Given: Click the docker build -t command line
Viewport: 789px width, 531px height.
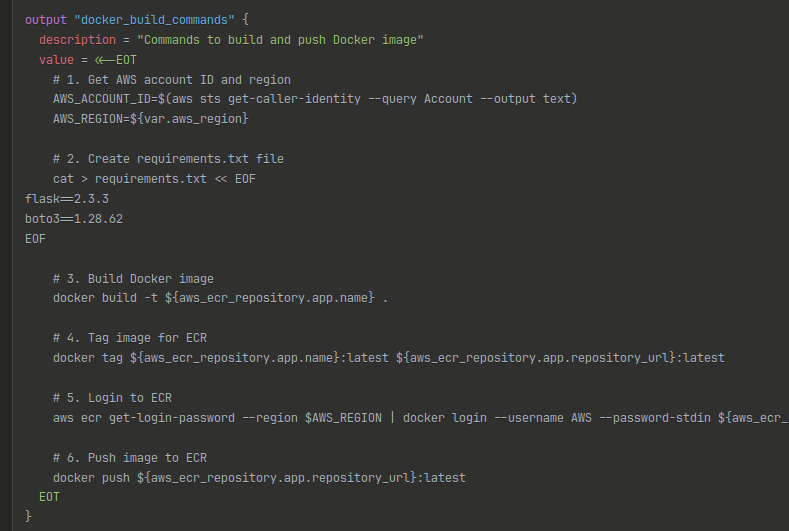Looking at the screenshot, I should coord(220,298).
